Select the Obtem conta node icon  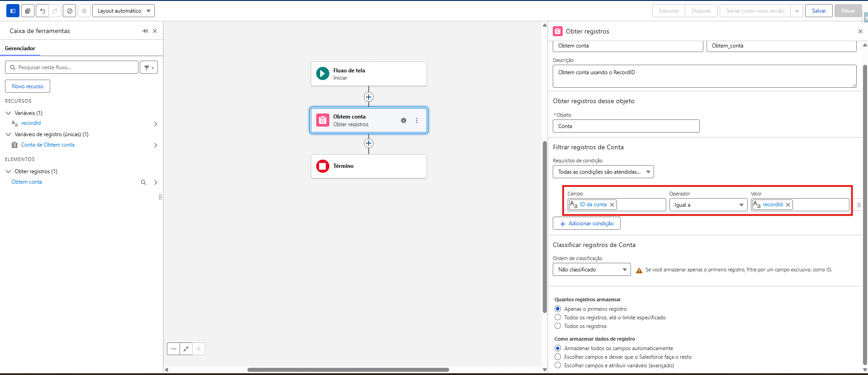click(323, 120)
